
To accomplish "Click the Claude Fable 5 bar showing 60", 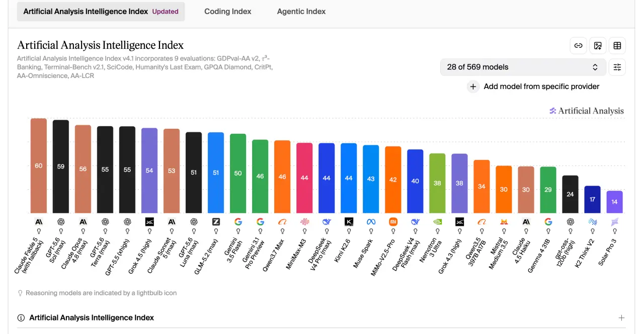I will [39, 165].
